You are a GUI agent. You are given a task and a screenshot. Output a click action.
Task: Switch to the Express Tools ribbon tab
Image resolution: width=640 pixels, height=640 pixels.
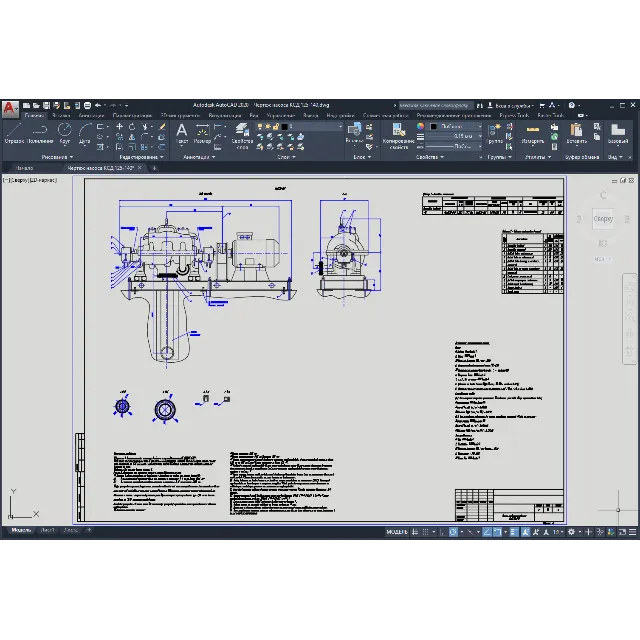(514, 116)
